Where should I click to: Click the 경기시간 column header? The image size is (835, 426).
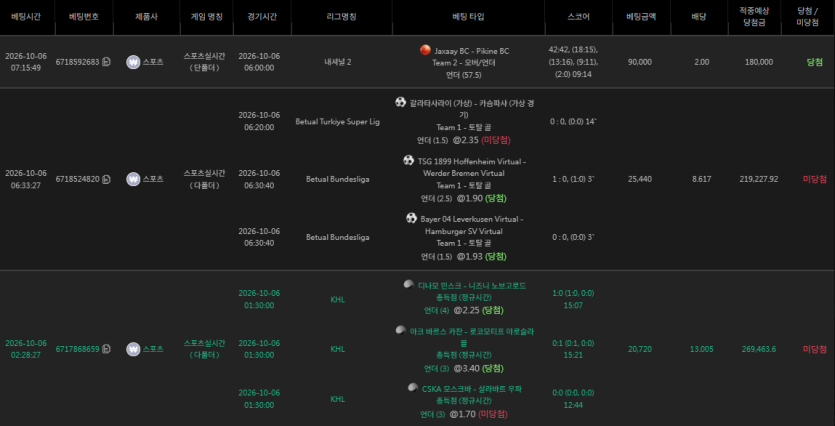[262, 16]
